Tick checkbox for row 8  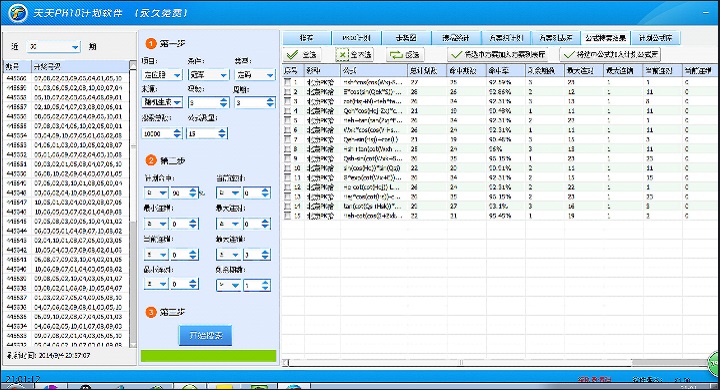tap(287, 149)
